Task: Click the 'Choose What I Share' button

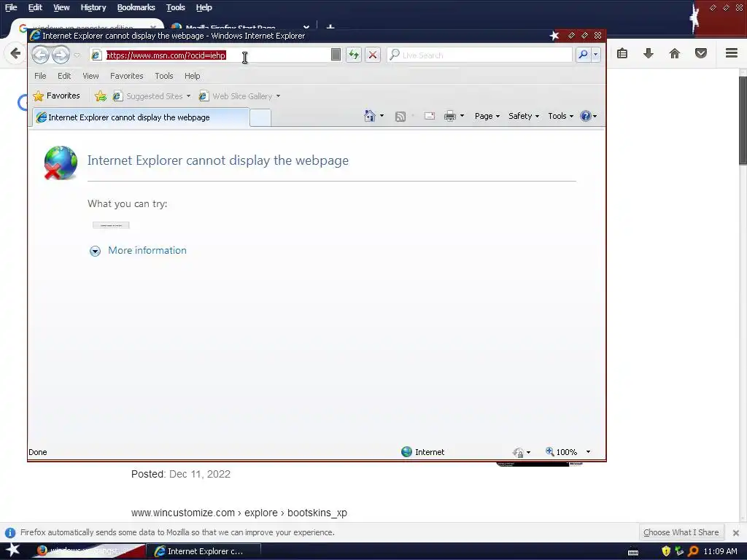Action: pyautogui.click(x=681, y=532)
